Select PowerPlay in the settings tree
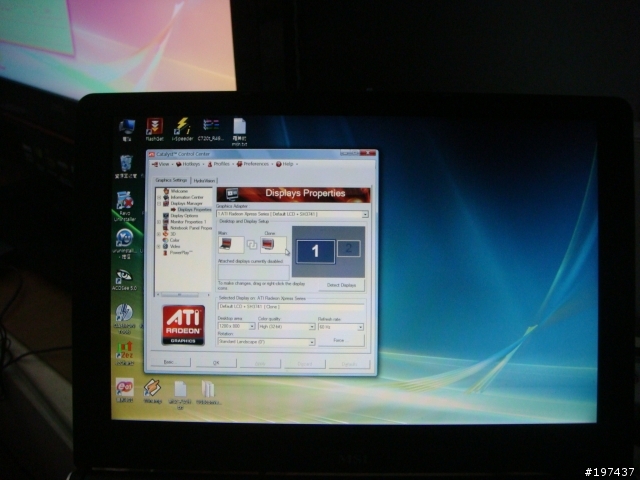 point(180,253)
